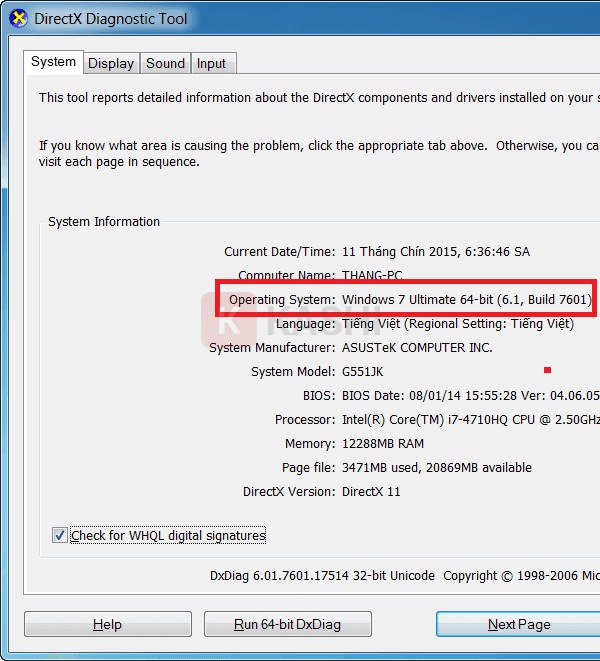Click the System Manufacturer field label
Screen dimensions: 600x661
[x=272, y=348]
